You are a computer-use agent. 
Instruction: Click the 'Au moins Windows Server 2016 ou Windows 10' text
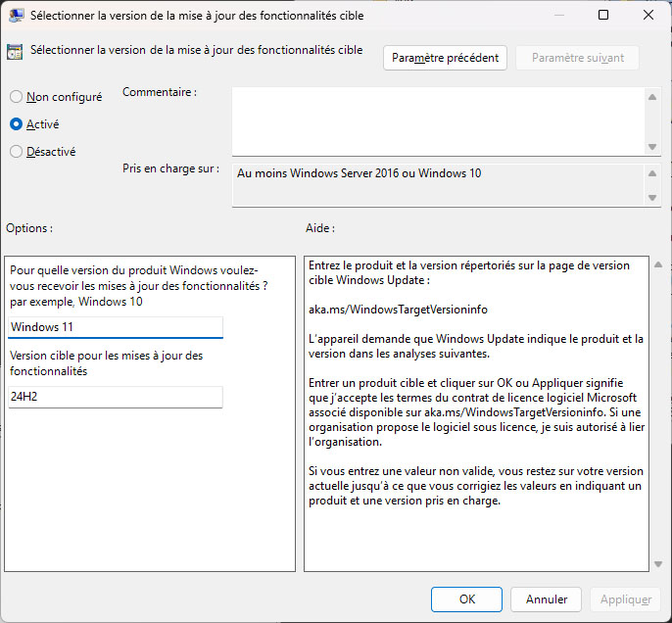pos(360,173)
